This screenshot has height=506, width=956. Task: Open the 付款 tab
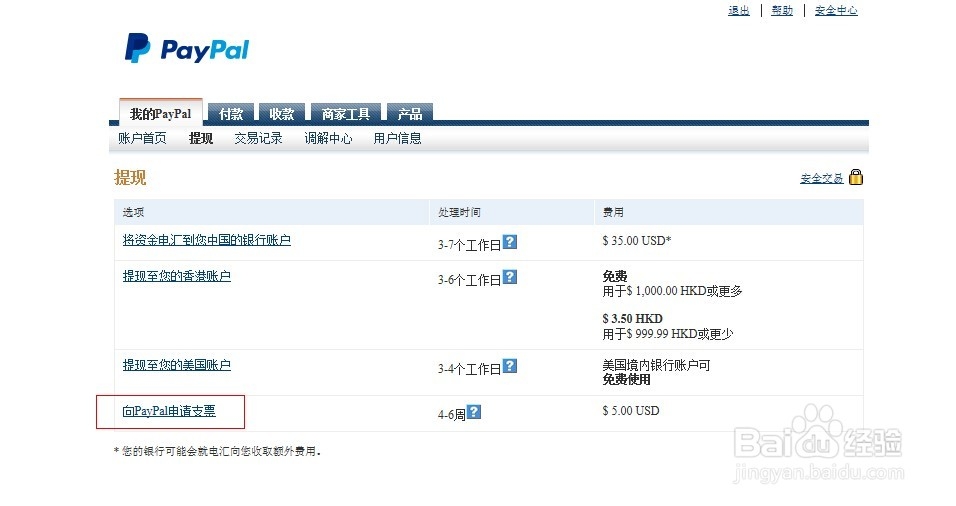tap(231, 114)
